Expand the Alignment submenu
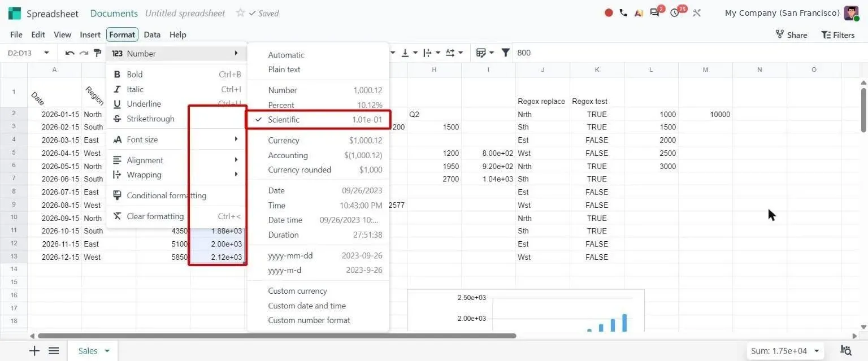The width and height of the screenshot is (868, 361). (176, 160)
